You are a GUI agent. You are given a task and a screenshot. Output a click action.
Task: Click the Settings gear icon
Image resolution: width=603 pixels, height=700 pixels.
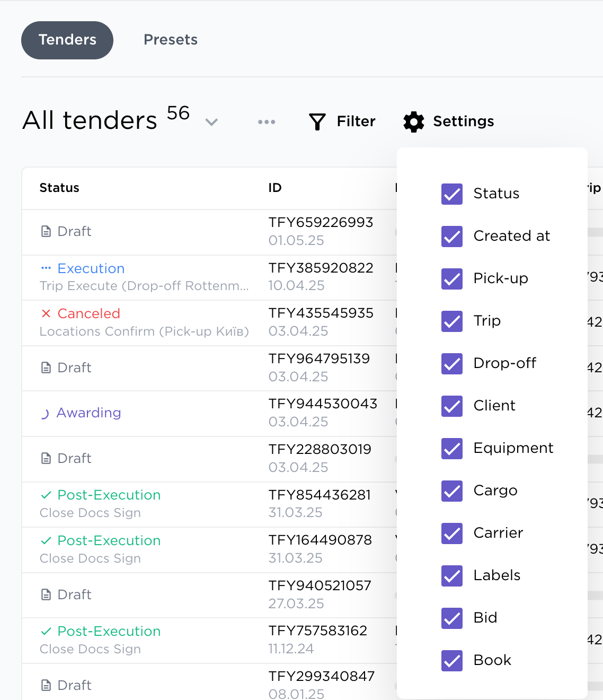(x=414, y=122)
